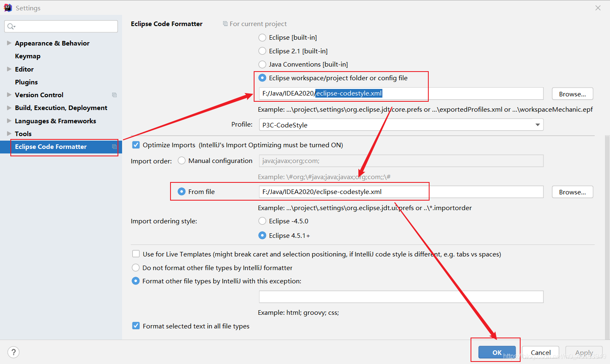Click the file type exception text field

click(x=401, y=297)
